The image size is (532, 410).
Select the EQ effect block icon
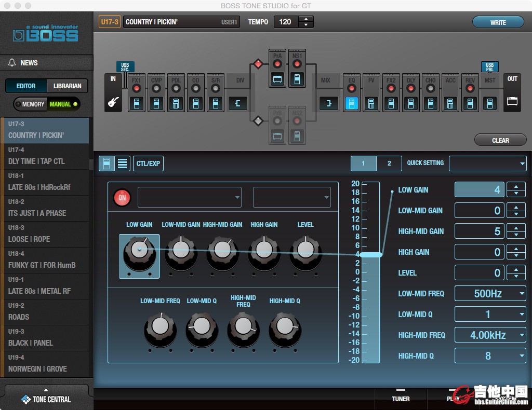(x=351, y=103)
